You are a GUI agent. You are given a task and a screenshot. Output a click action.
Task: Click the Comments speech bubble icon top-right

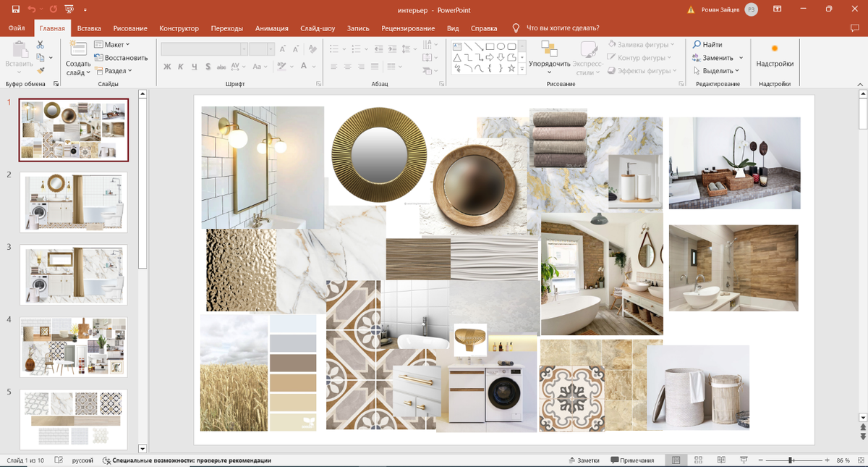click(854, 28)
